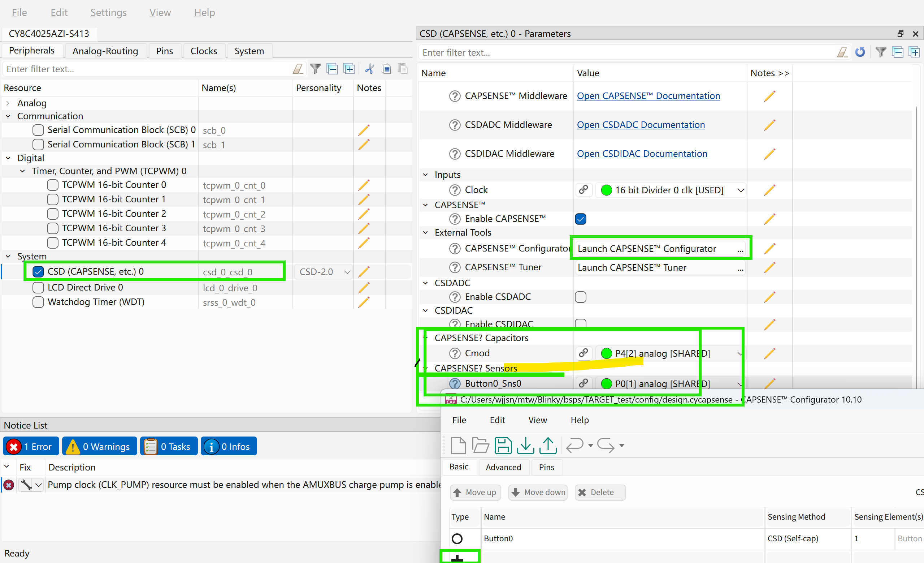This screenshot has height=563, width=924.
Task: Click the Copy icon in Peripherals toolbar
Action: [386, 69]
